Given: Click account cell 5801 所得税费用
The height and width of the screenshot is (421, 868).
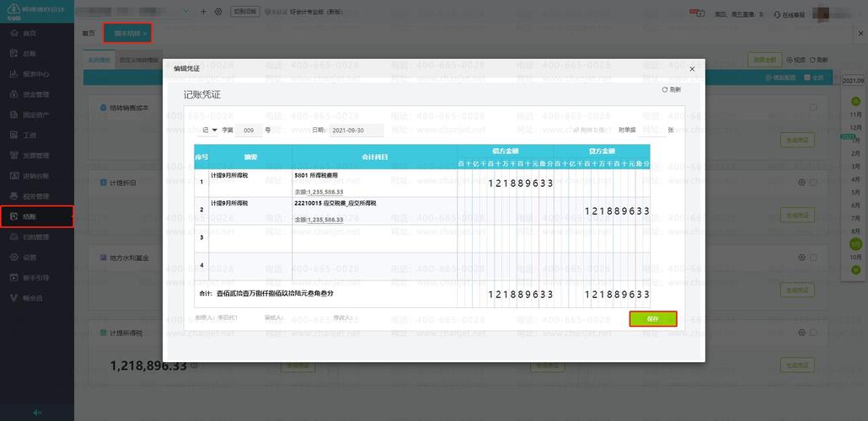Looking at the screenshot, I should 375,183.
